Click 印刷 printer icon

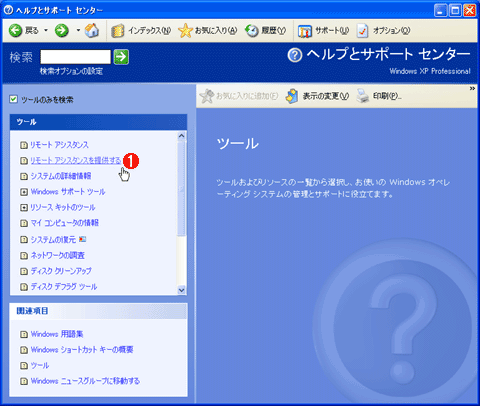(363, 96)
